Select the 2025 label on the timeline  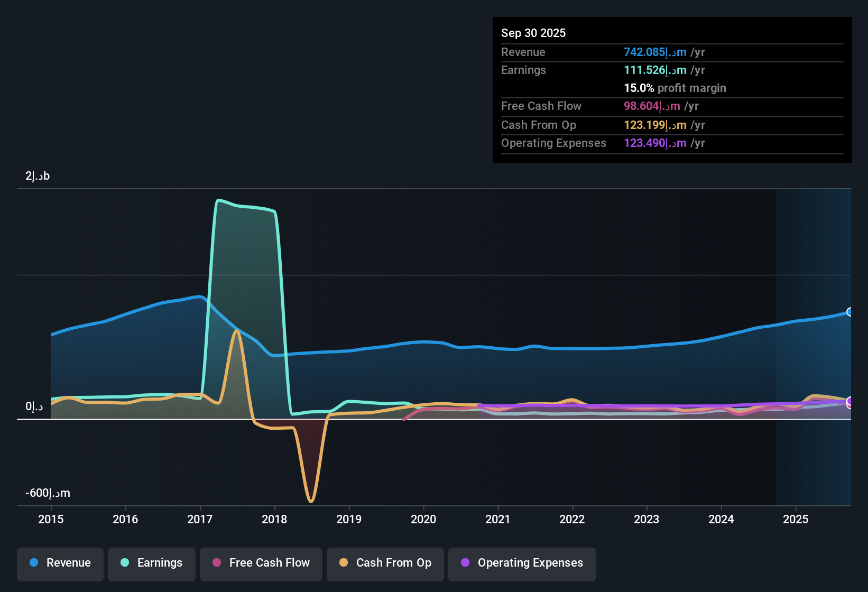(796, 519)
